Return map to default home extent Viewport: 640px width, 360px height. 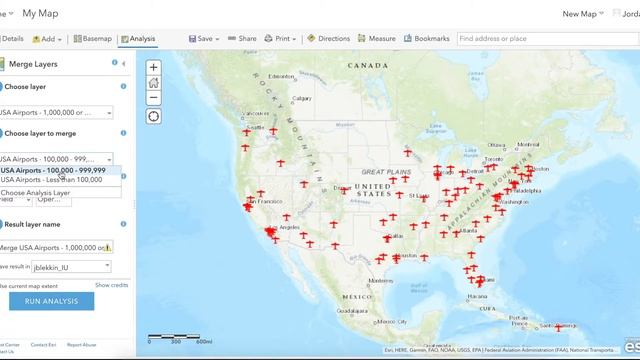pos(153,83)
